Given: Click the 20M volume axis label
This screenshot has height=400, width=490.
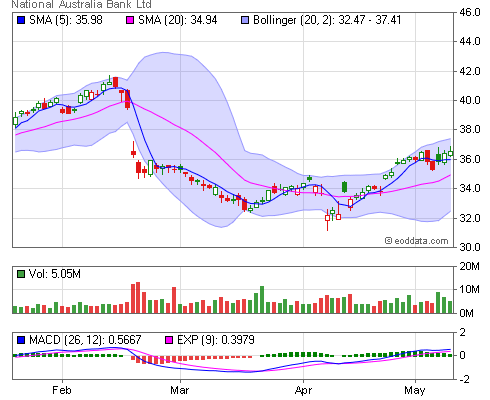Looking at the screenshot, I should pos(469,266).
